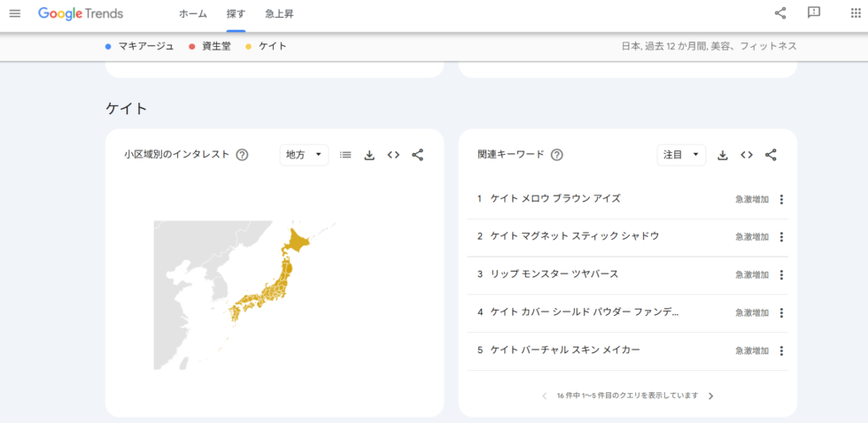The image size is (868, 423).
Task: Open the hamburger main menu
Action: click(15, 14)
